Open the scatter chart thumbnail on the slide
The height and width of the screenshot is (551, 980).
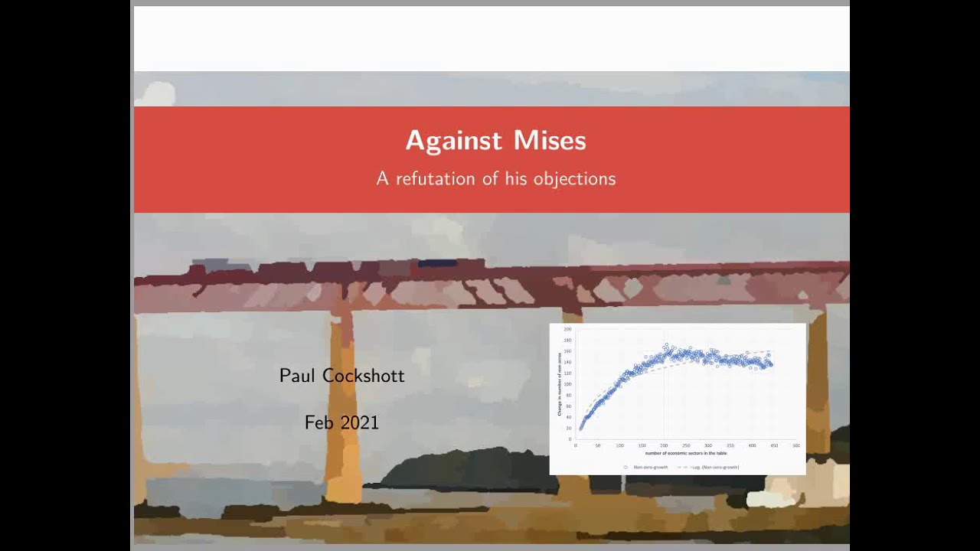tap(678, 399)
